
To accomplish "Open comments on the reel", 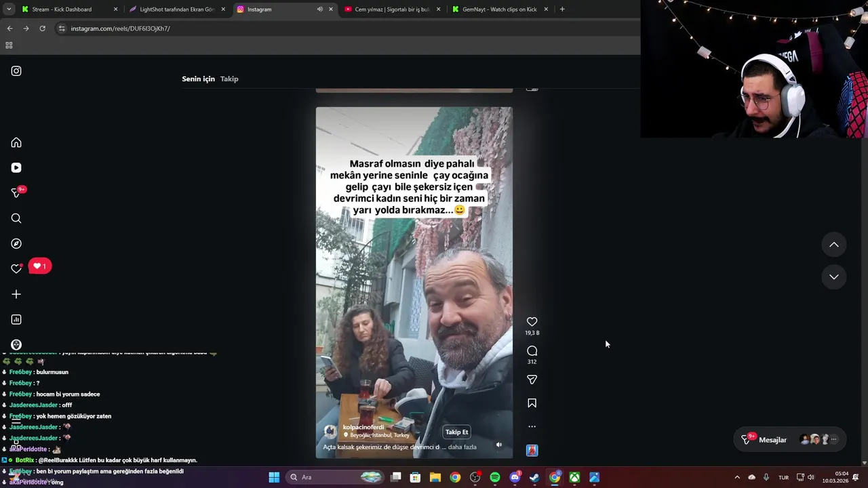I will coord(532,351).
